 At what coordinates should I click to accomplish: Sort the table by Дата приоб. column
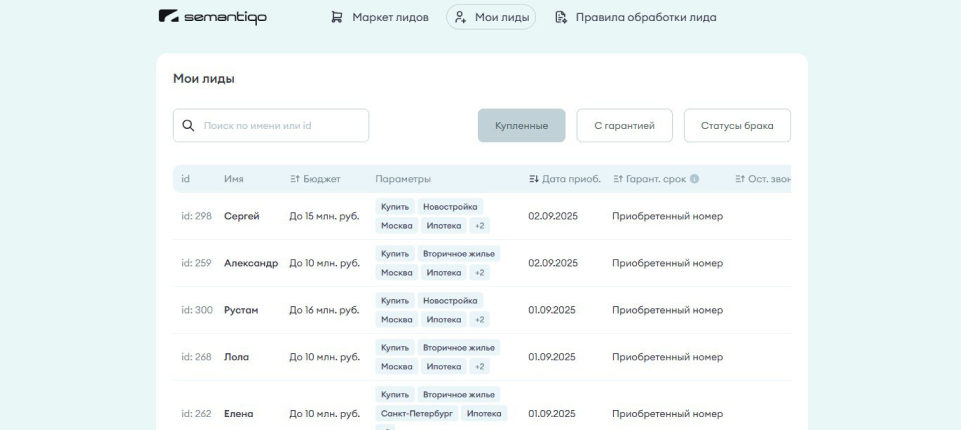(564, 179)
